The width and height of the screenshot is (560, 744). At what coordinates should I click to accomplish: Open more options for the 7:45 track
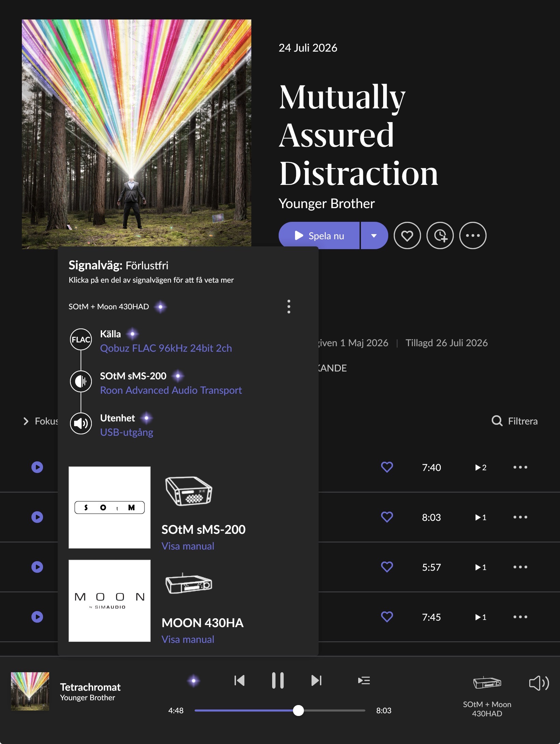(x=520, y=617)
